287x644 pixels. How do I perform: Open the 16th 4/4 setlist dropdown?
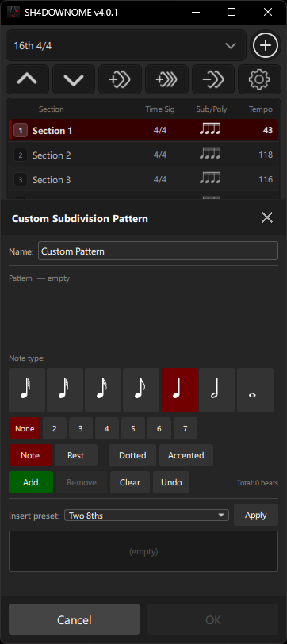[x=125, y=45]
